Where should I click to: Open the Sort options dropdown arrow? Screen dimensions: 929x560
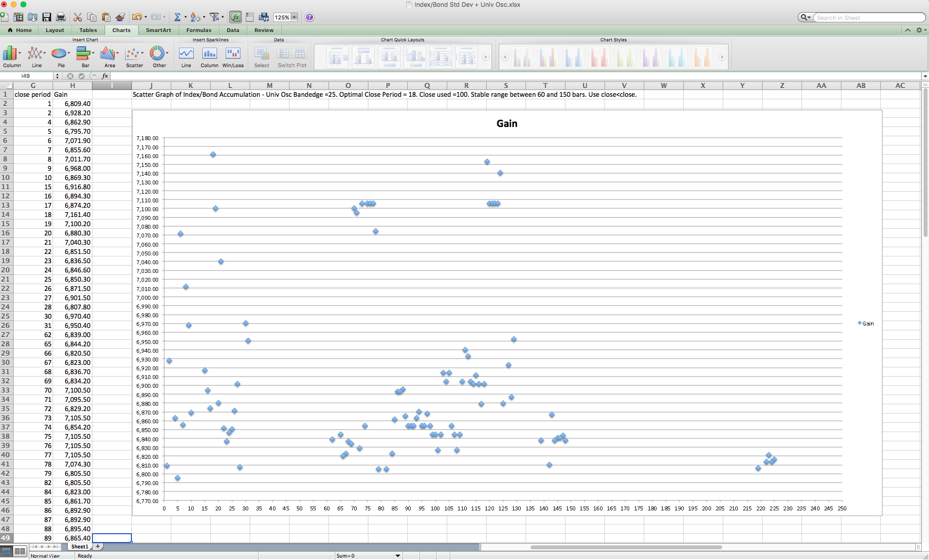point(204,18)
